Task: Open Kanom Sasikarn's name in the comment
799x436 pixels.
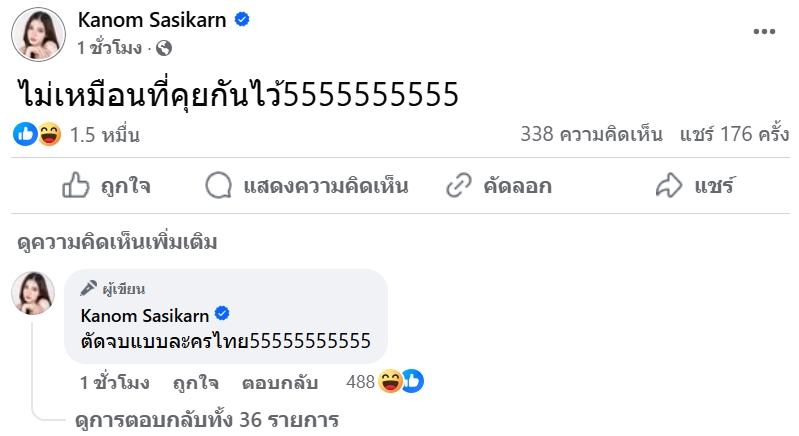Action: point(143,314)
